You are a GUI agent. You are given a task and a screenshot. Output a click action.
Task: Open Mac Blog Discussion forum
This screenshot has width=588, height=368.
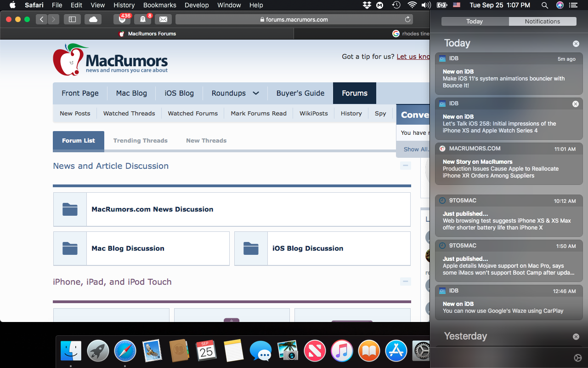pos(128,248)
